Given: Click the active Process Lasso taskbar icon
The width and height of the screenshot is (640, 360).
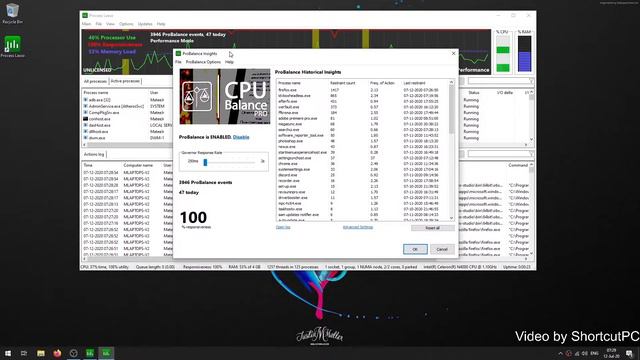Looking at the screenshot, I should [x=106, y=353].
